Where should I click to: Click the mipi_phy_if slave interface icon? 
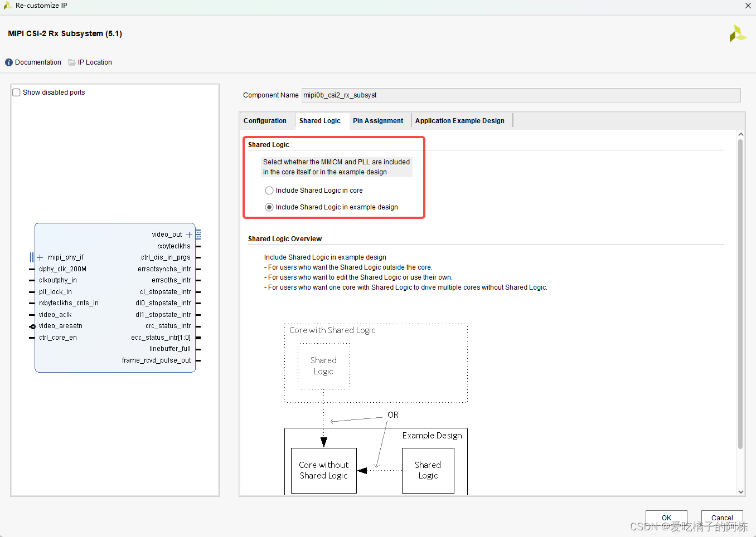pyautogui.click(x=32, y=257)
